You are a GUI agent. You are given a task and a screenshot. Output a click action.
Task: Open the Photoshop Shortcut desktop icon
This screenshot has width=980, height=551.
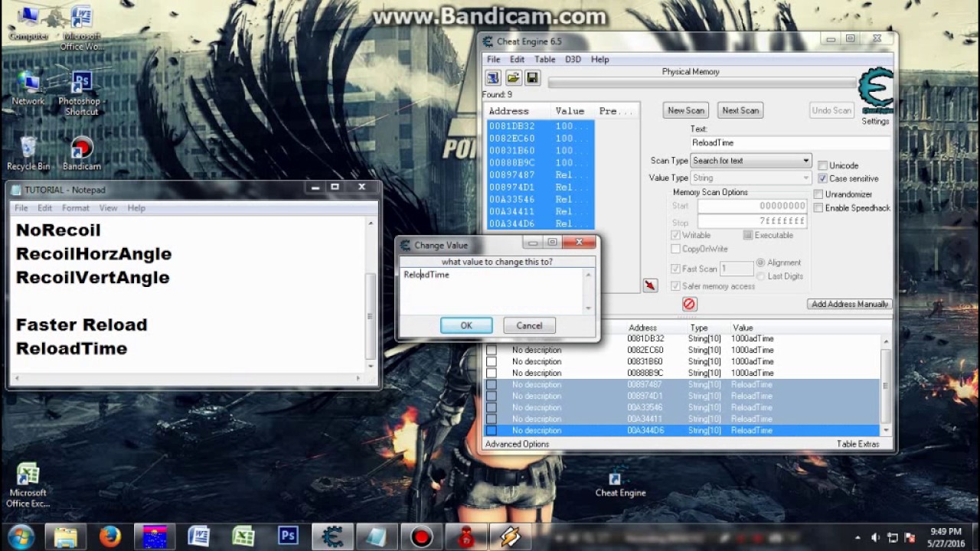(x=80, y=93)
